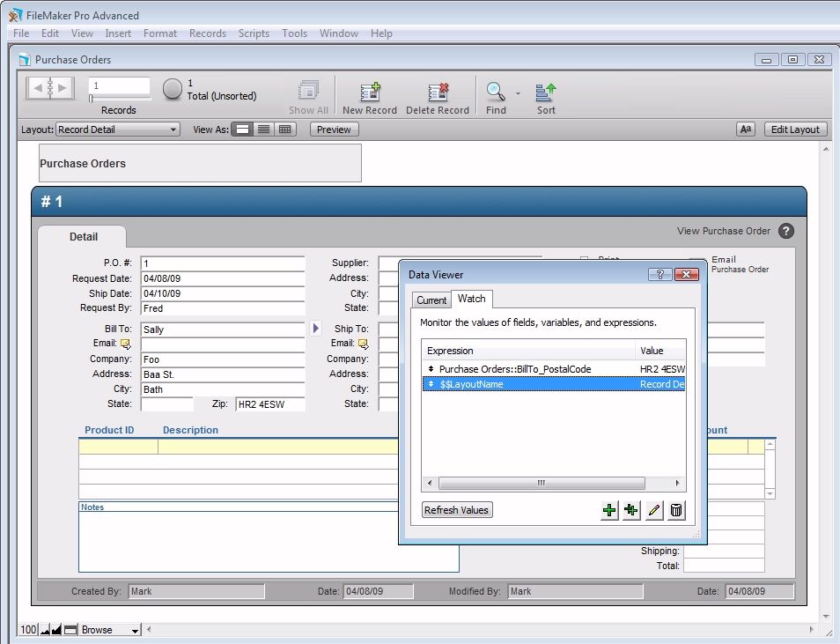Click the found set pie chart icon

point(172,89)
